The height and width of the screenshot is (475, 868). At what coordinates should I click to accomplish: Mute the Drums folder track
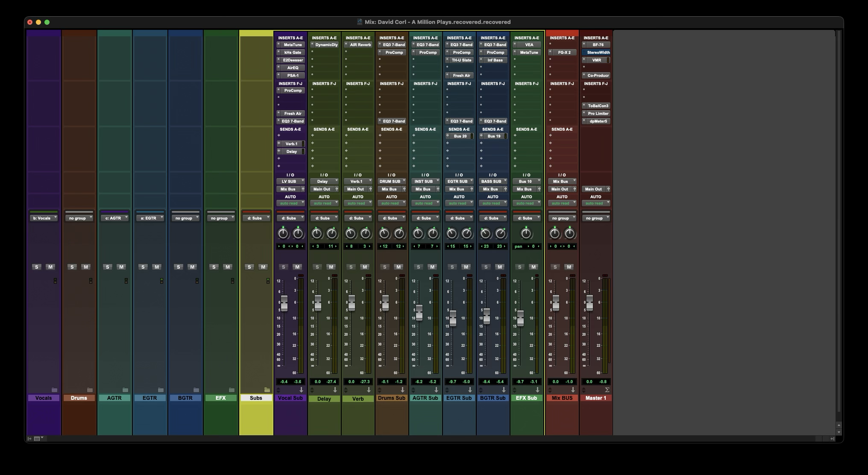[86, 267]
